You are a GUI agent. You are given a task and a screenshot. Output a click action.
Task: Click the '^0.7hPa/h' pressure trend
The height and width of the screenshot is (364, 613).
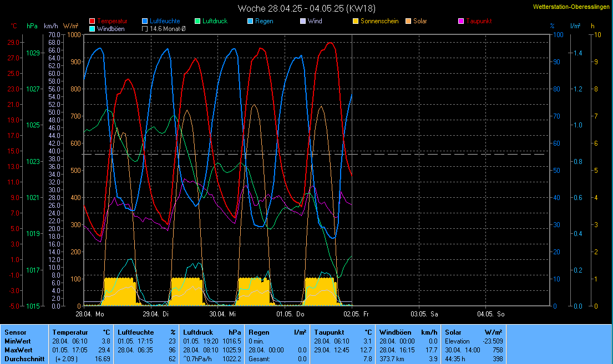pyautogui.click(x=197, y=359)
